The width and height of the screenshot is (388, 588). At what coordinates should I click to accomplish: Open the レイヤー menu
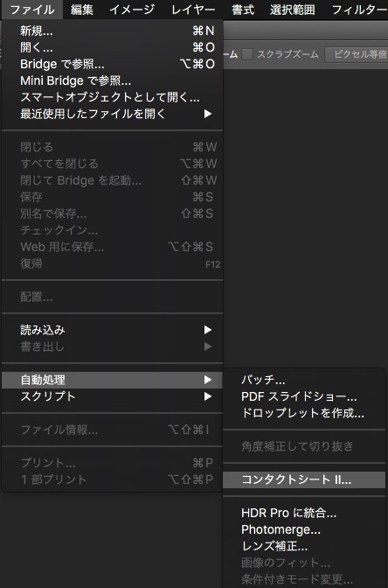(193, 10)
